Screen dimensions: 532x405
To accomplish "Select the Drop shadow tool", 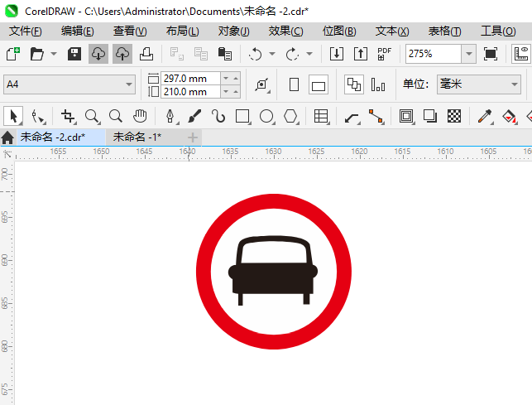I will (430, 116).
